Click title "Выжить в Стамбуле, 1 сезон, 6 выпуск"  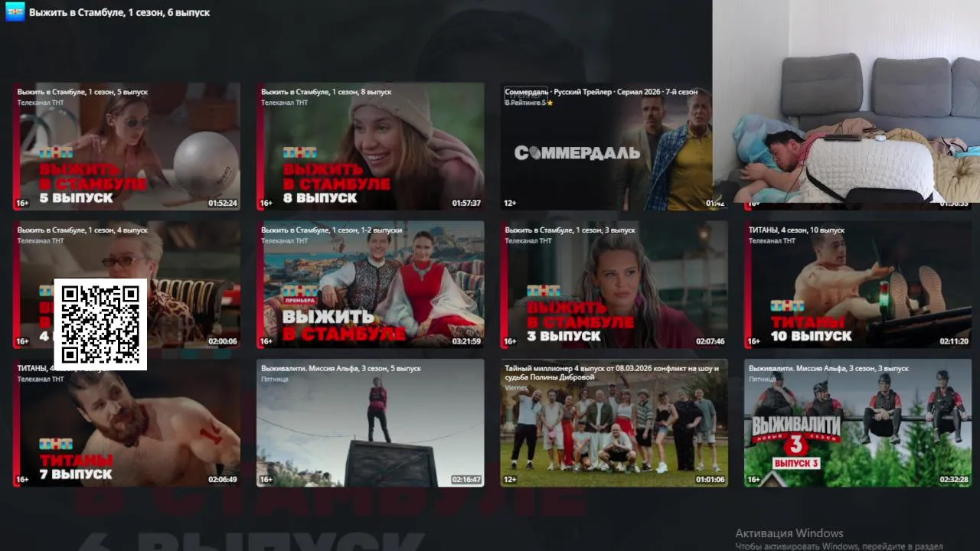coord(119,12)
